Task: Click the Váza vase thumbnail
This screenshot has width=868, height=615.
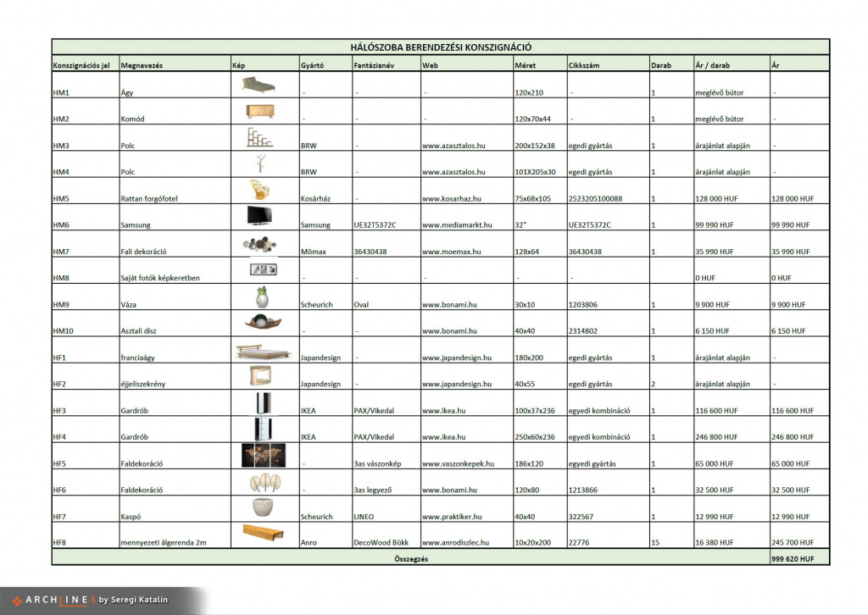Action: [x=262, y=297]
